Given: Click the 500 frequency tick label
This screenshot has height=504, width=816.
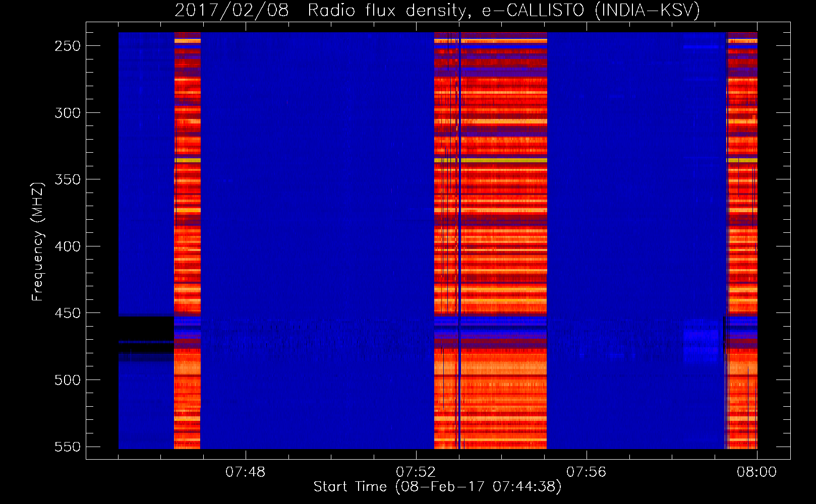Looking at the screenshot, I should coord(68,380).
